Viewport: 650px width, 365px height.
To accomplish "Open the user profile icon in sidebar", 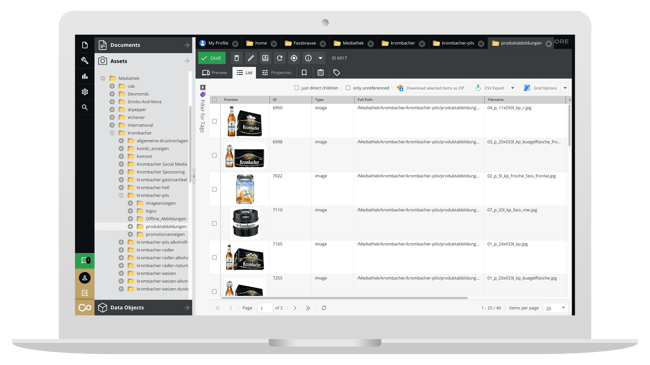I will pyautogui.click(x=85, y=278).
